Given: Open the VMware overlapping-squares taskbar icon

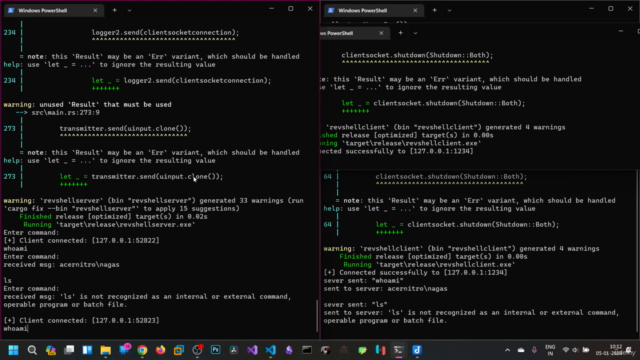Looking at the screenshot, I should tap(179, 350).
